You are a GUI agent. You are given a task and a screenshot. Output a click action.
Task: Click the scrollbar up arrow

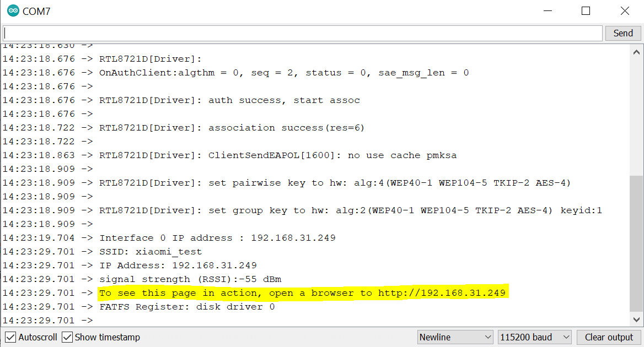coord(636,52)
